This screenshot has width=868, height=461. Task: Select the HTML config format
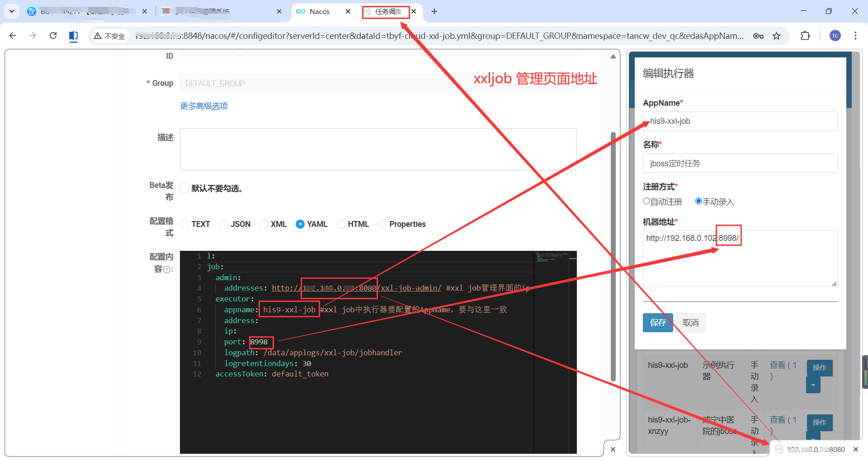(341, 224)
